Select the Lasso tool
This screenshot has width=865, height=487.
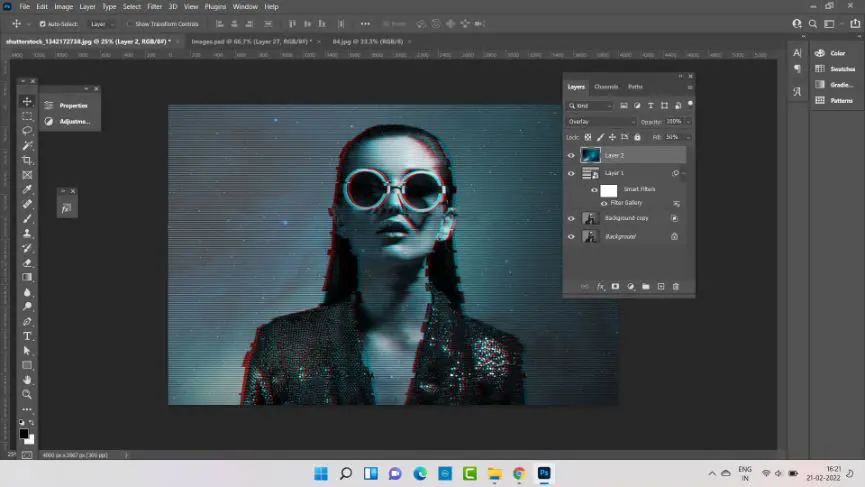click(x=27, y=130)
